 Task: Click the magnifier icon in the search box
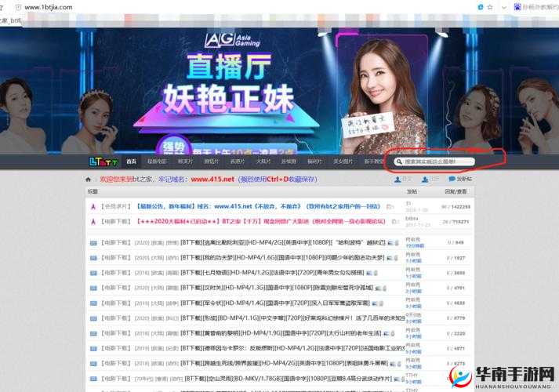point(400,162)
